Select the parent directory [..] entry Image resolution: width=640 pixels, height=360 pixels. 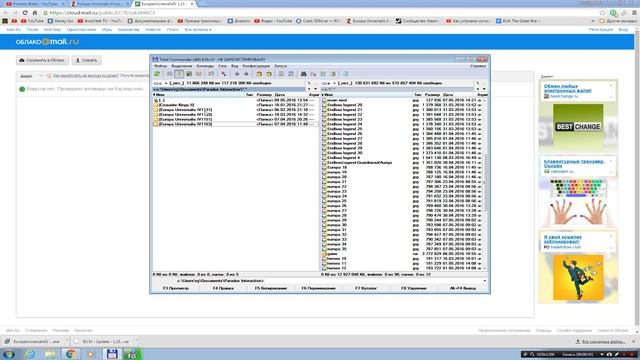pyautogui.click(x=162, y=100)
